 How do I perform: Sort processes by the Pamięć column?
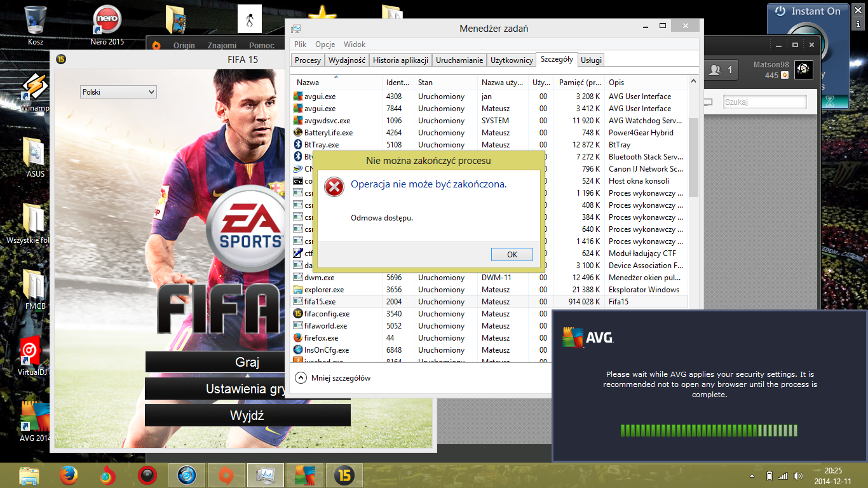tap(579, 83)
